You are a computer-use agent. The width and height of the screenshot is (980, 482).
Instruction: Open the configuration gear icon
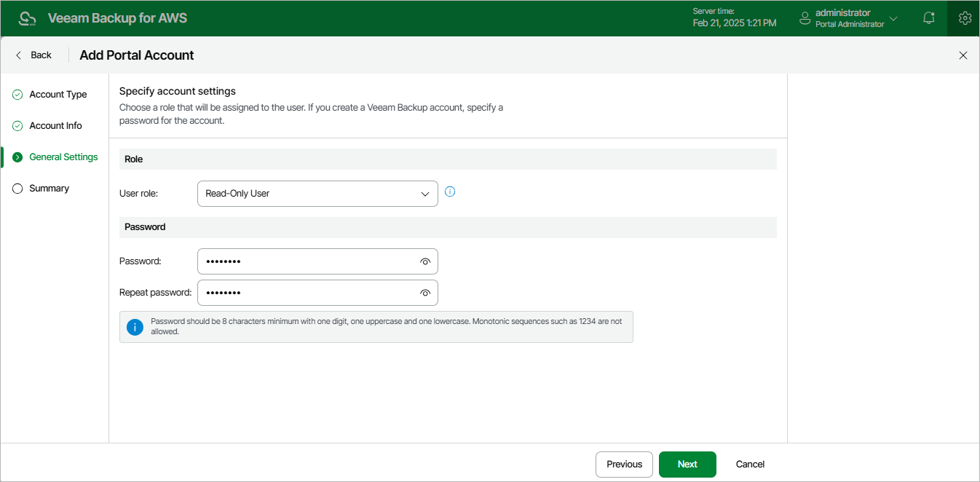point(965,18)
